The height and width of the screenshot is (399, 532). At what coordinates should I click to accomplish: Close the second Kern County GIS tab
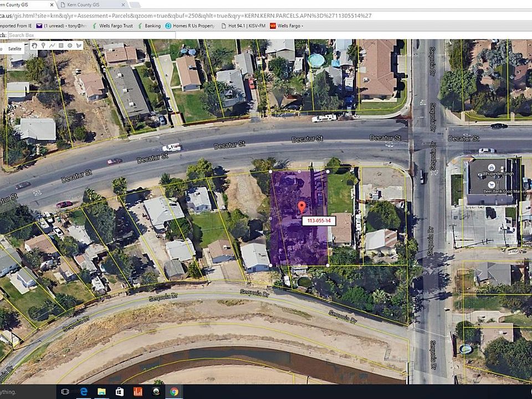click(123, 5)
